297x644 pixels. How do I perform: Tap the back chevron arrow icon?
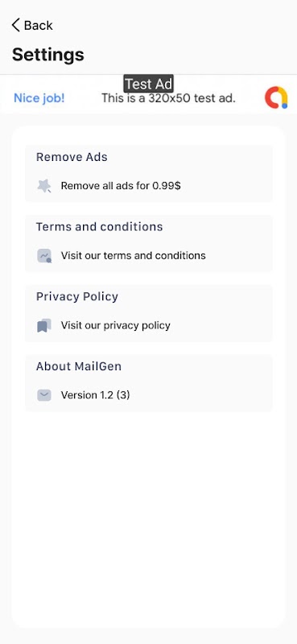click(x=15, y=26)
